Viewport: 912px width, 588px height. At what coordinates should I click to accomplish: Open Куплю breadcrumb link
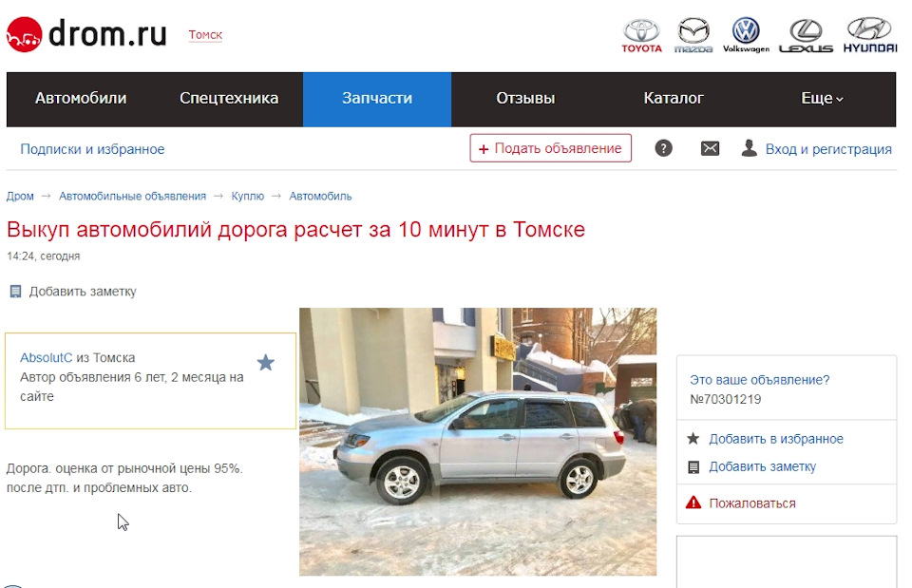click(248, 197)
